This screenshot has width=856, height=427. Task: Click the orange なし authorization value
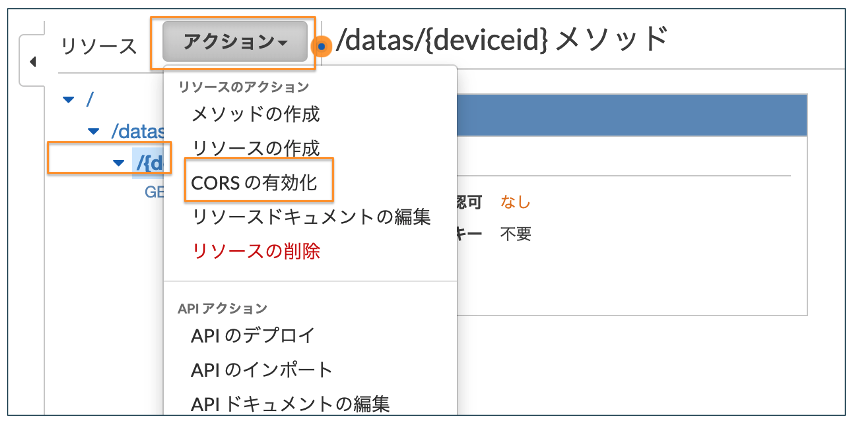[515, 203]
